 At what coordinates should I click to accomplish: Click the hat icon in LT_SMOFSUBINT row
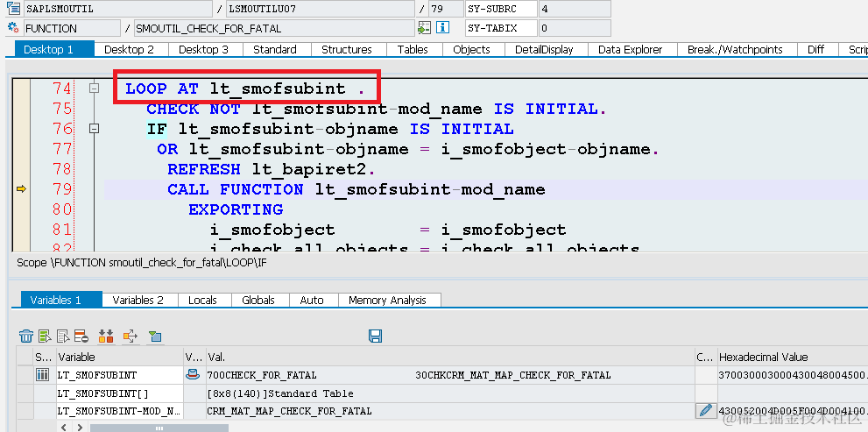[x=192, y=375]
